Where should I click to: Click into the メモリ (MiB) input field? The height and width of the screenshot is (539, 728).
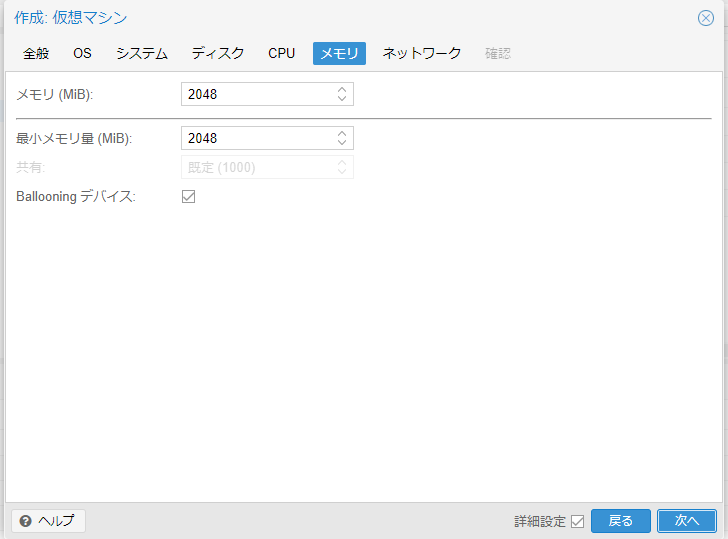click(257, 95)
